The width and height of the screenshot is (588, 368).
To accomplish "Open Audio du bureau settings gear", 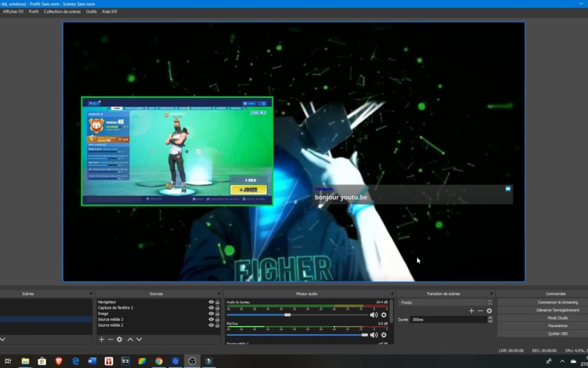I will (x=383, y=315).
